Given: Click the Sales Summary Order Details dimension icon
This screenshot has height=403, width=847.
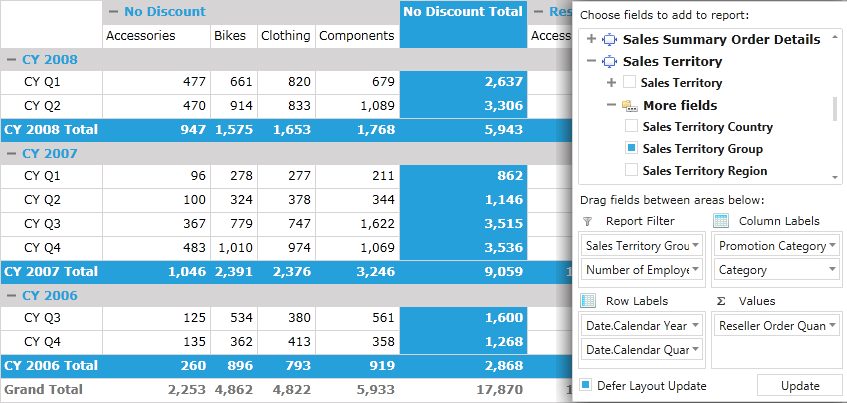Looking at the screenshot, I should 609,39.
